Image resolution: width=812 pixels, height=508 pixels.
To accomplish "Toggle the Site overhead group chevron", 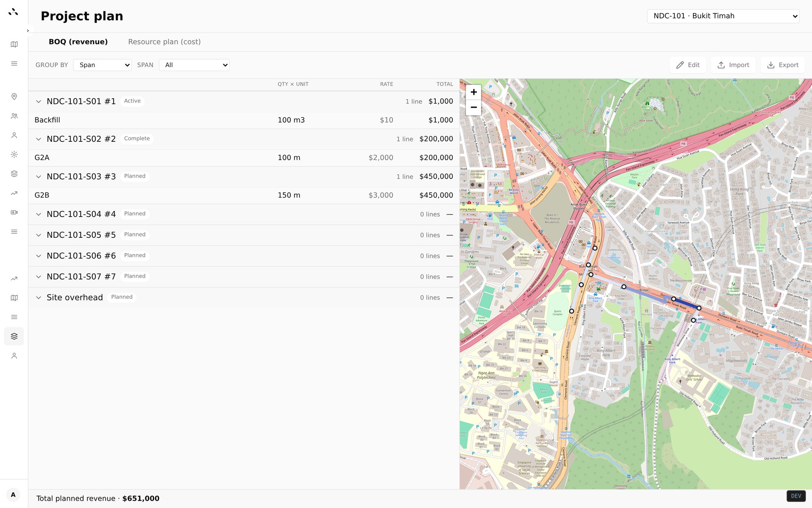I will coord(39,297).
